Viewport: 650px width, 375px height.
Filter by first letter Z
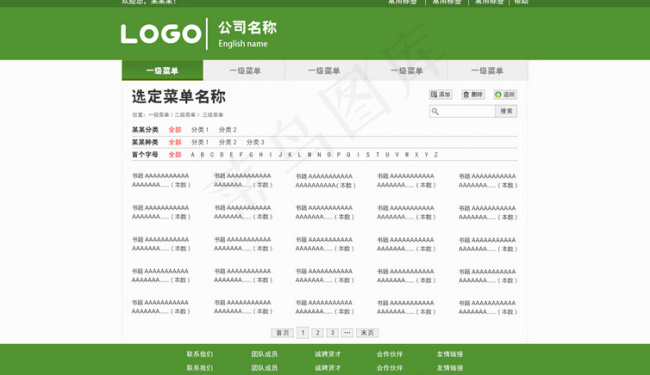coord(436,155)
